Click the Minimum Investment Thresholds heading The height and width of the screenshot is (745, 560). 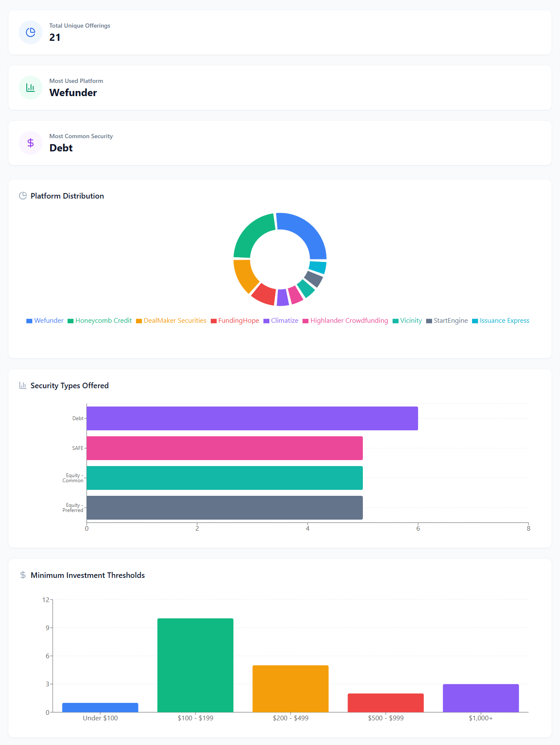88,575
